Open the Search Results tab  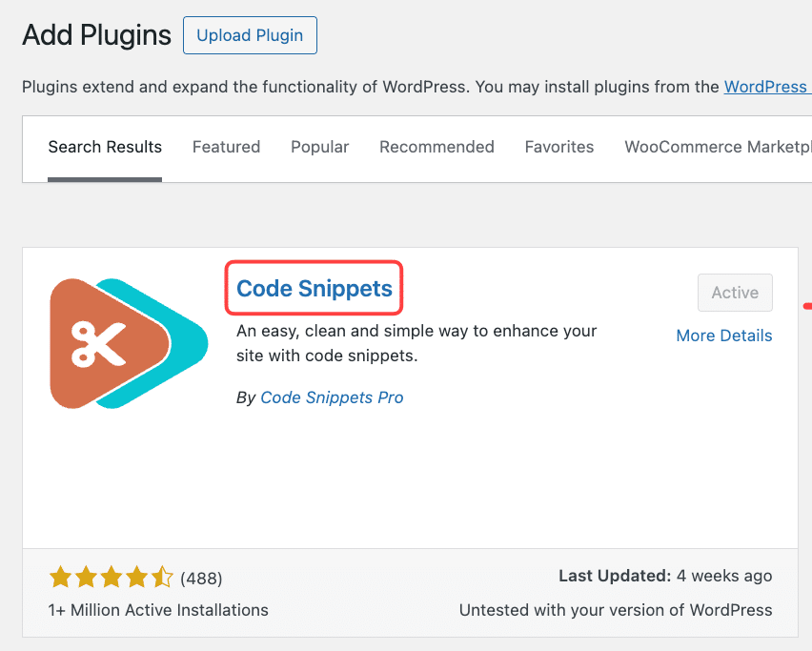click(x=105, y=147)
